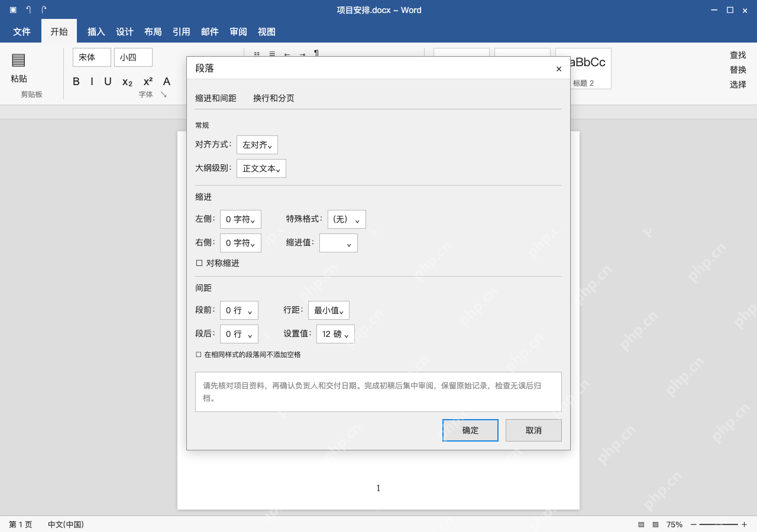Zoom in with the plus icon
This screenshot has width=757, height=532.
click(x=744, y=524)
